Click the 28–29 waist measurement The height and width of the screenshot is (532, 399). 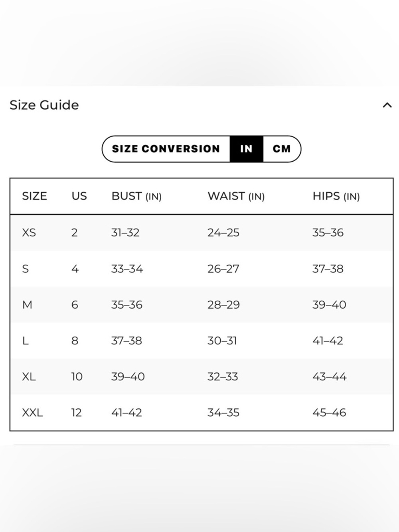(x=223, y=305)
